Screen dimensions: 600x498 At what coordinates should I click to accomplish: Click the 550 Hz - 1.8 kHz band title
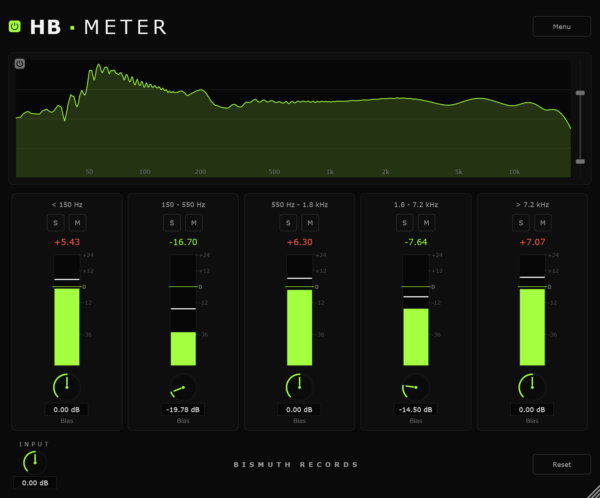(300, 205)
